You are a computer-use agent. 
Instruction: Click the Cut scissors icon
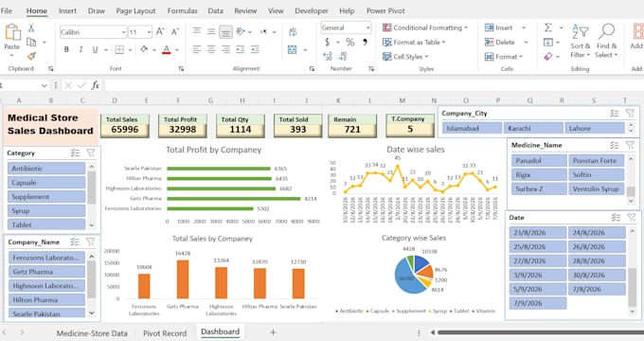coord(31,27)
